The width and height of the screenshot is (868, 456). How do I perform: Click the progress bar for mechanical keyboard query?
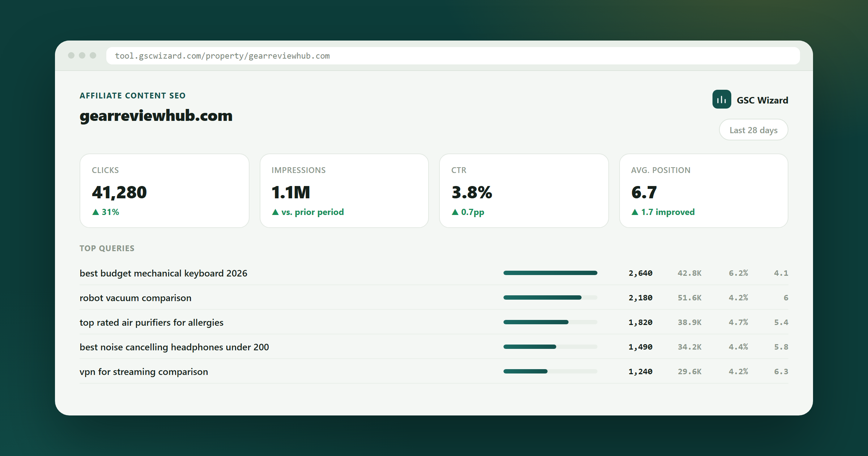tap(550, 273)
